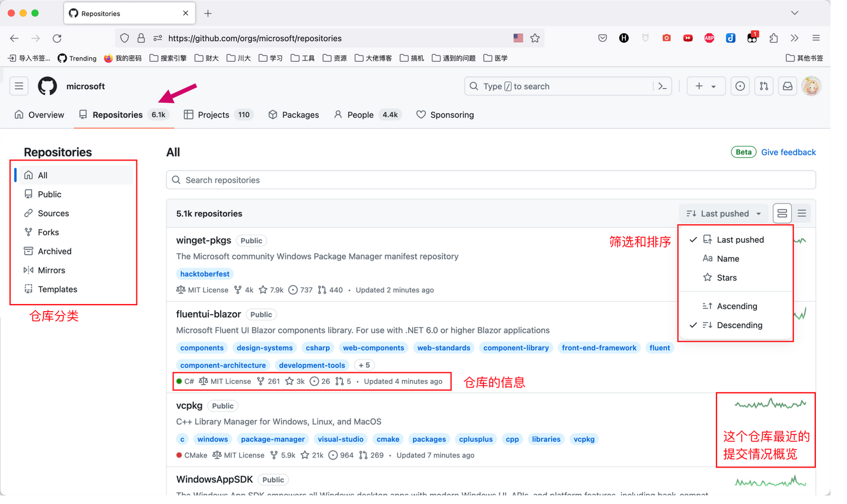The height and width of the screenshot is (504, 847).
Task: Click the padlock site security icon
Action: point(141,38)
